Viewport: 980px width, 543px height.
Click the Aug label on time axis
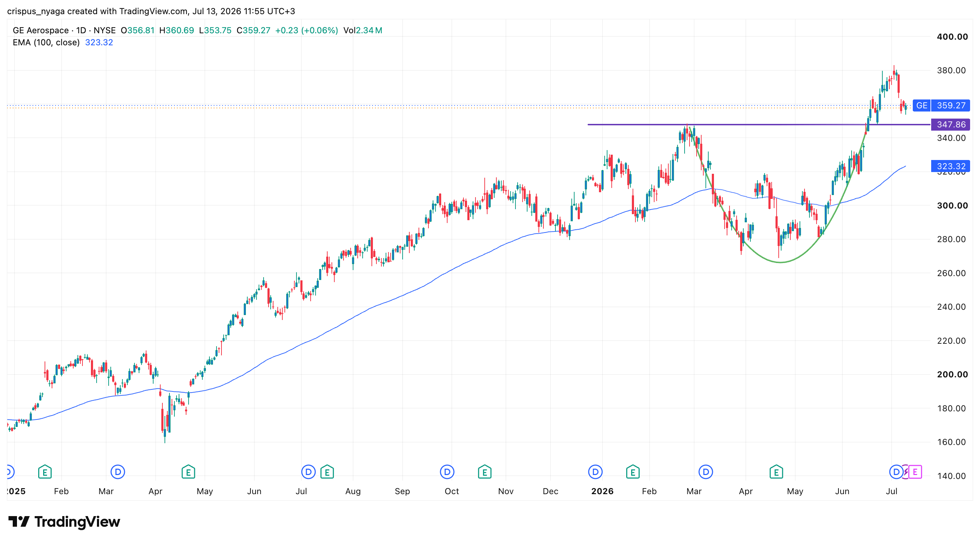point(353,491)
